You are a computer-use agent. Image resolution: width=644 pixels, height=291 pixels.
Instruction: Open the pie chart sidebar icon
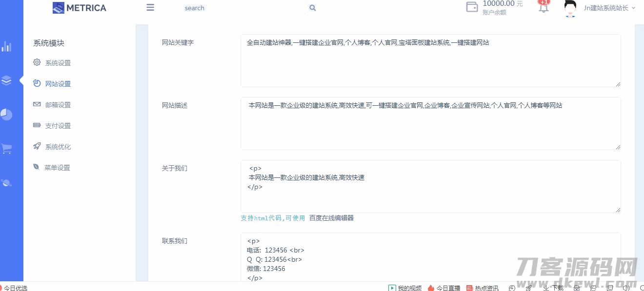pyautogui.click(x=6, y=115)
